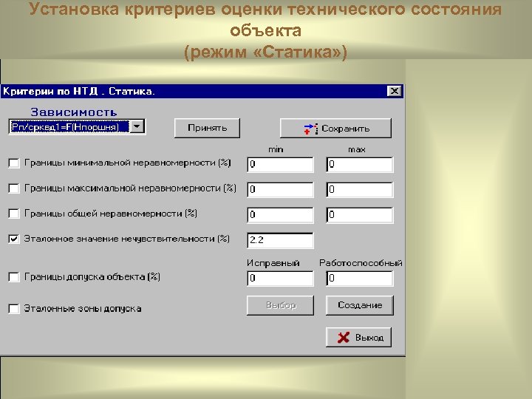532x399 pixels.
Task: Enable Границы общей неравномерности checkbox
Action: coord(14,214)
